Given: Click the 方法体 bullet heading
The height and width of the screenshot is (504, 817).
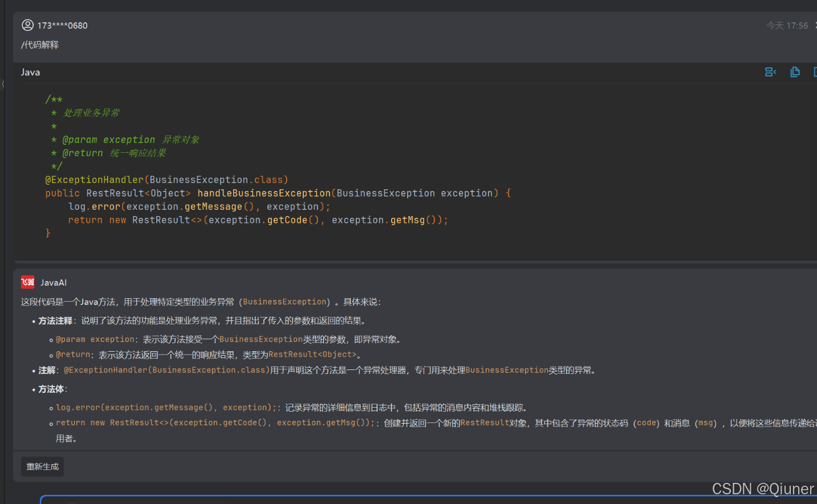Looking at the screenshot, I should point(51,389).
